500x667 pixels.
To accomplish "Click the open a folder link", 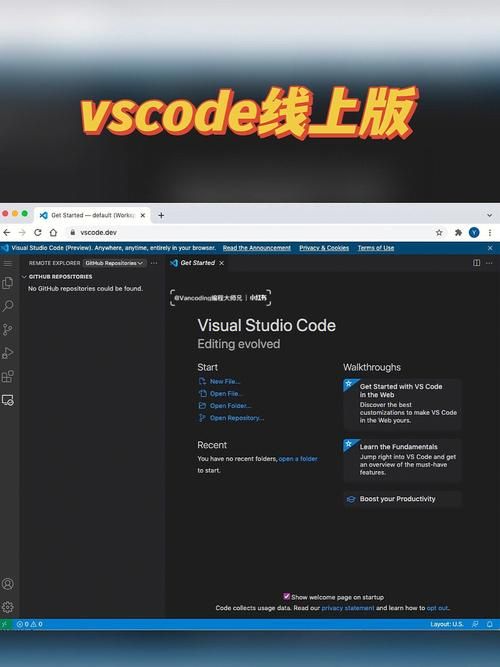I will tap(298, 459).
